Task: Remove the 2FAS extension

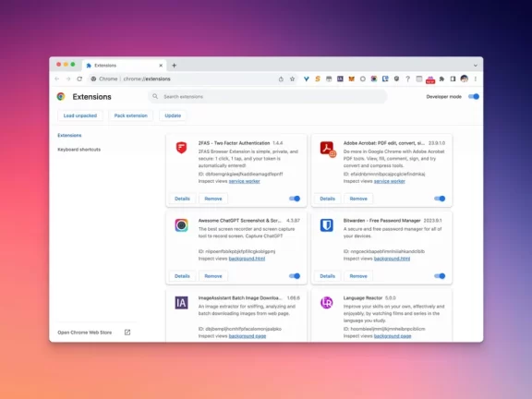Action: [213, 199]
